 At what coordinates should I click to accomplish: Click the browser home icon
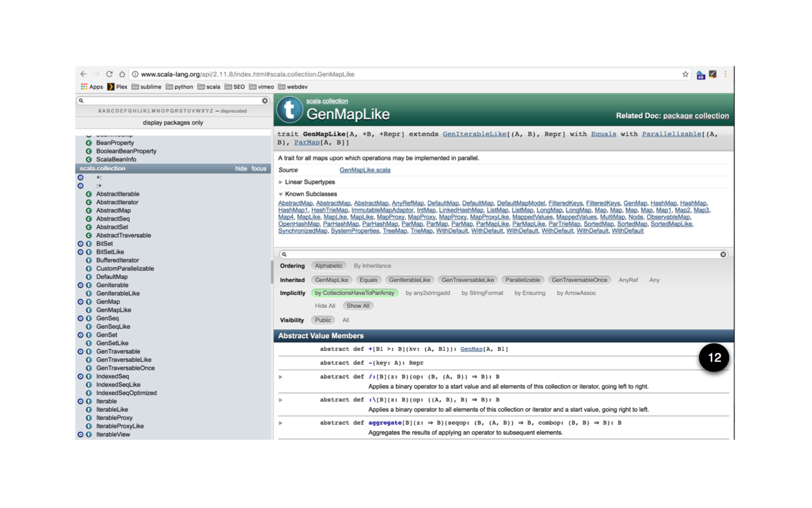pos(122,74)
